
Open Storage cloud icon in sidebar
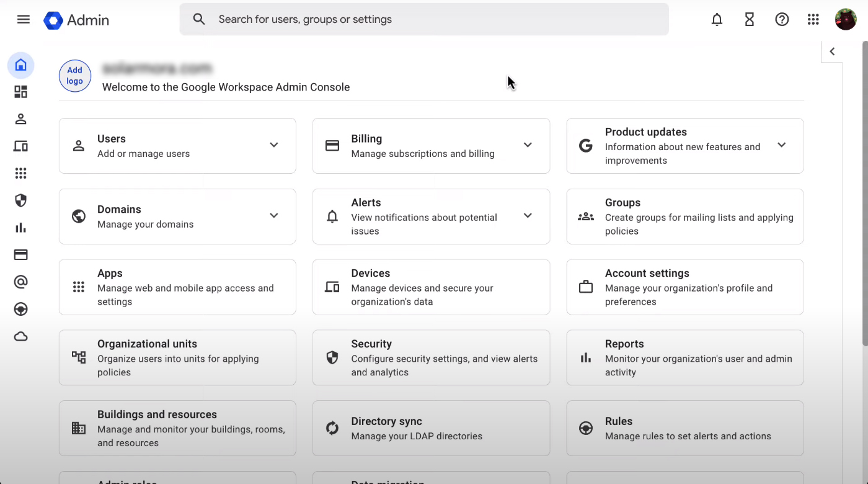click(x=21, y=336)
